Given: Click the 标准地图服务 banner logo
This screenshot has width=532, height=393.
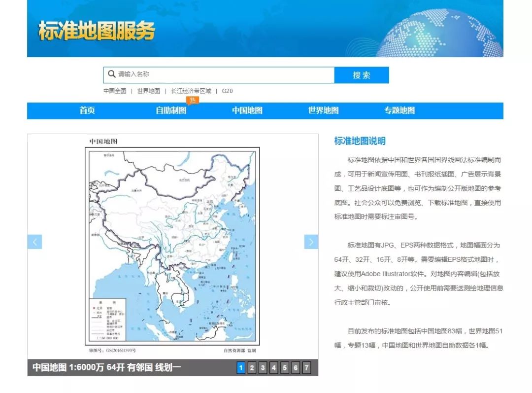Looking at the screenshot, I should coord(97,31).
